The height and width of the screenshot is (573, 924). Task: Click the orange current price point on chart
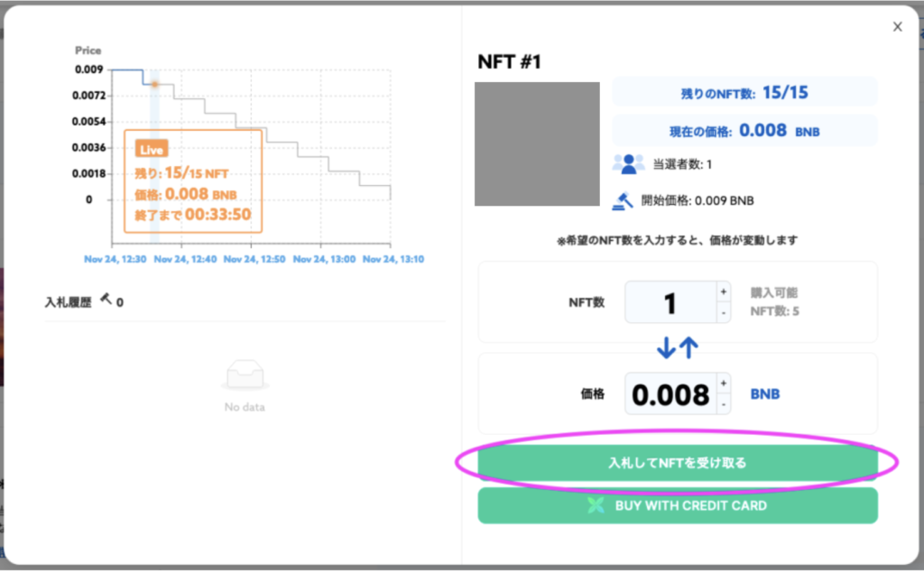point(155,84)
